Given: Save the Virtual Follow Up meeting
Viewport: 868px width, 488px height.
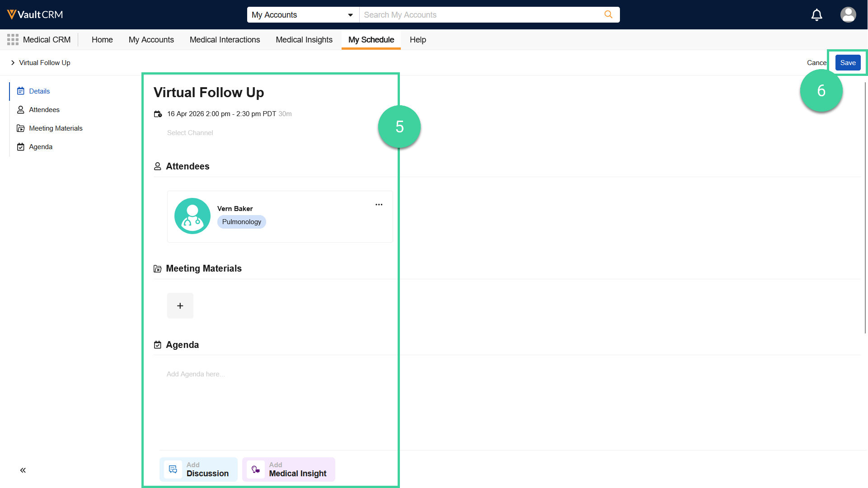Looking at the screenshot, I should click(x=848, y=62).
